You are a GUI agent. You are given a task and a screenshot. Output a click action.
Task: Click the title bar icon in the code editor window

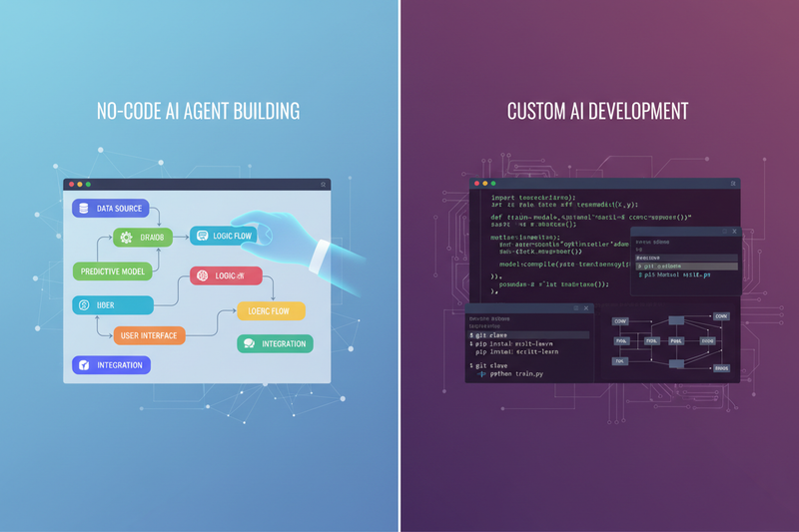coord(733,184)
